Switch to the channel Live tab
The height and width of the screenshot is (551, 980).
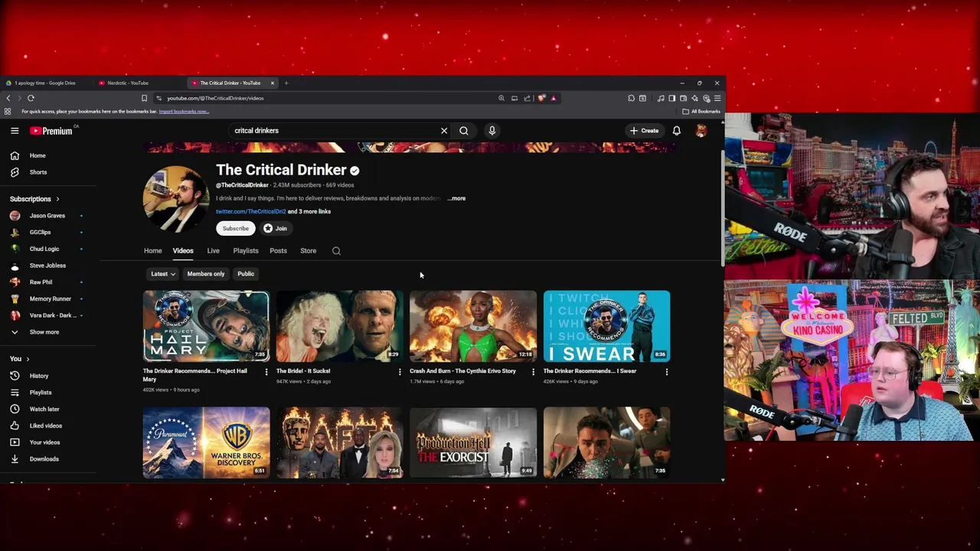(214, 251)
